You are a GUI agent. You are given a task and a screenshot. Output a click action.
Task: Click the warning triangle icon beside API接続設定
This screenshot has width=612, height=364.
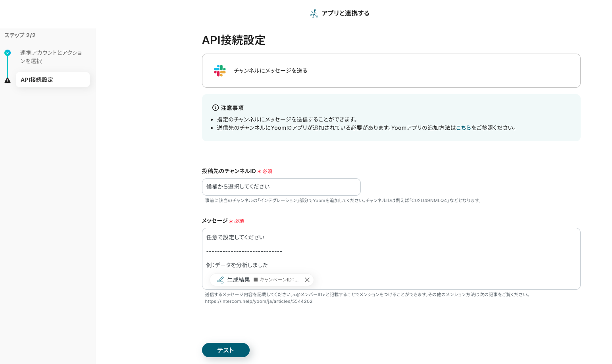8,80
